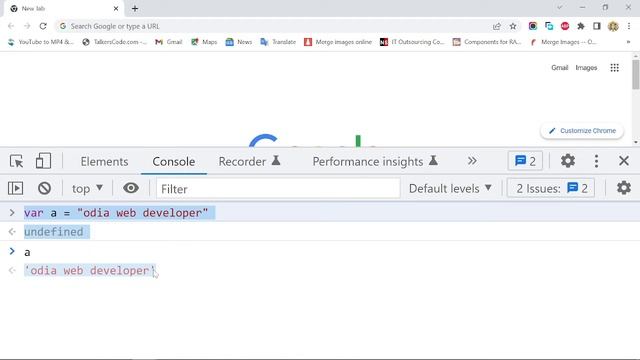The height and width of the screenshot is (360, 640).
Task: Go back in browser history
Action: tap(11, 26)
